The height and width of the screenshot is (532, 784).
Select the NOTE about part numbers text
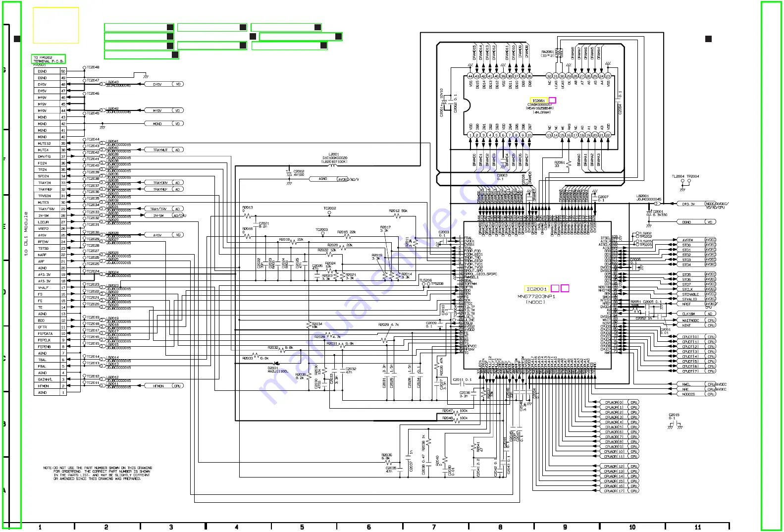[x=98, y=474]
